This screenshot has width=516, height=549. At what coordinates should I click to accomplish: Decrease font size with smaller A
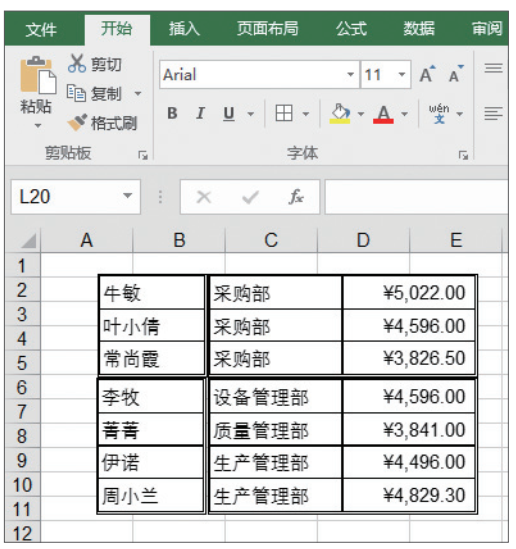456,74
